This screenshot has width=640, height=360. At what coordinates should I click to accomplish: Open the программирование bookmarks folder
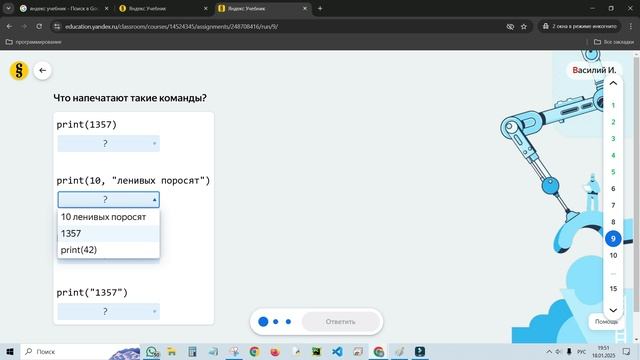33,42
